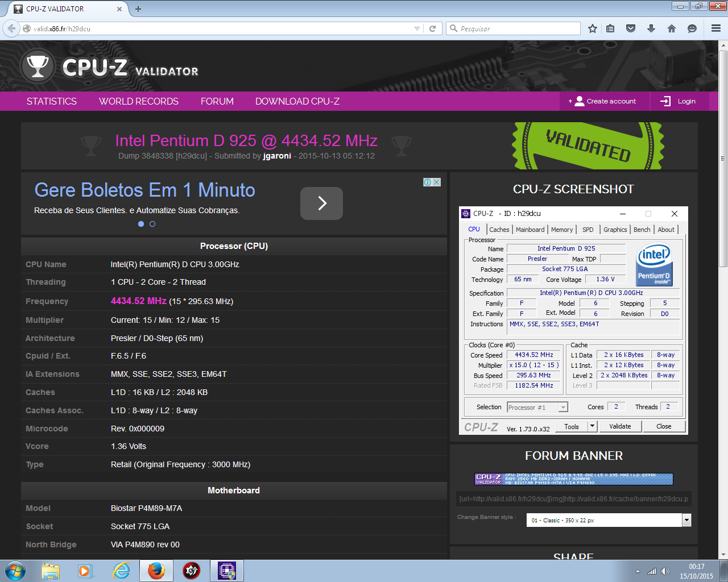Click the browser back arrow button

11,28
